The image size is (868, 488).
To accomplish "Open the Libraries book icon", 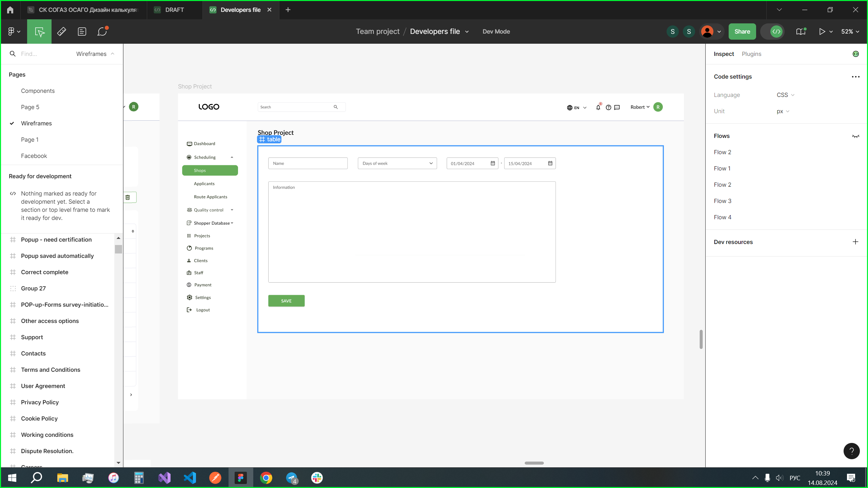I will click(801, 32).
